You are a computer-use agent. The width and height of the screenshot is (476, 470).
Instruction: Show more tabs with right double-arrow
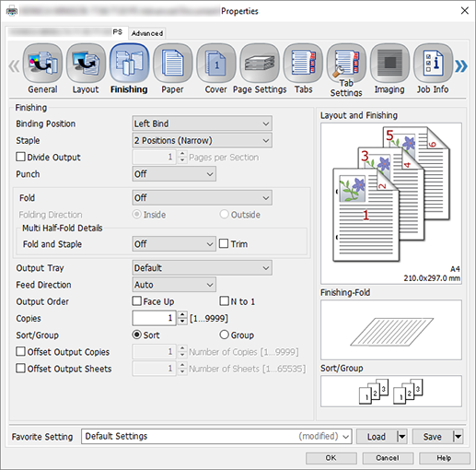coord(461,66)
